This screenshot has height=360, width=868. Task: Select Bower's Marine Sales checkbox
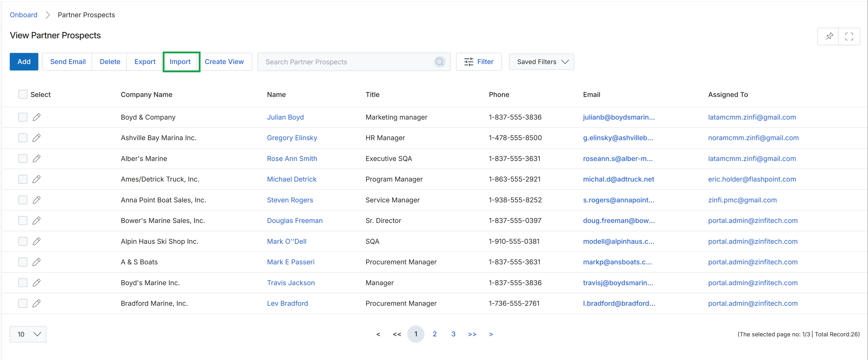(x=23, y=220)
